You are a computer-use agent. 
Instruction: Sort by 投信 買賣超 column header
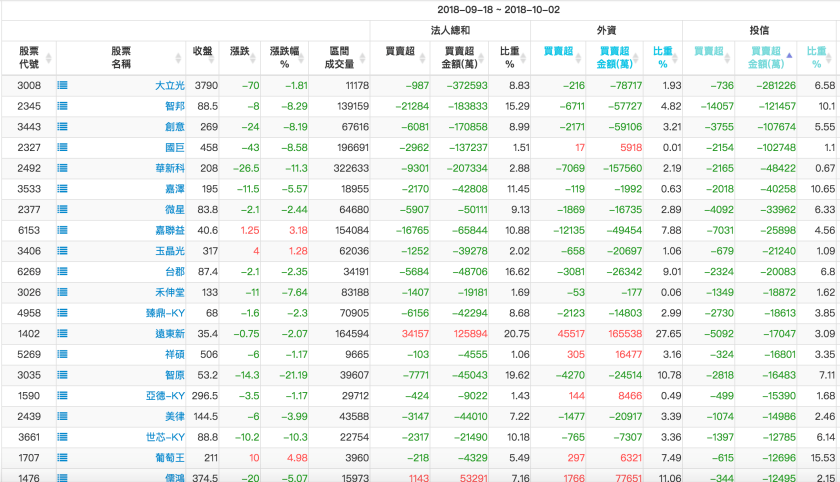coord(709,58)
